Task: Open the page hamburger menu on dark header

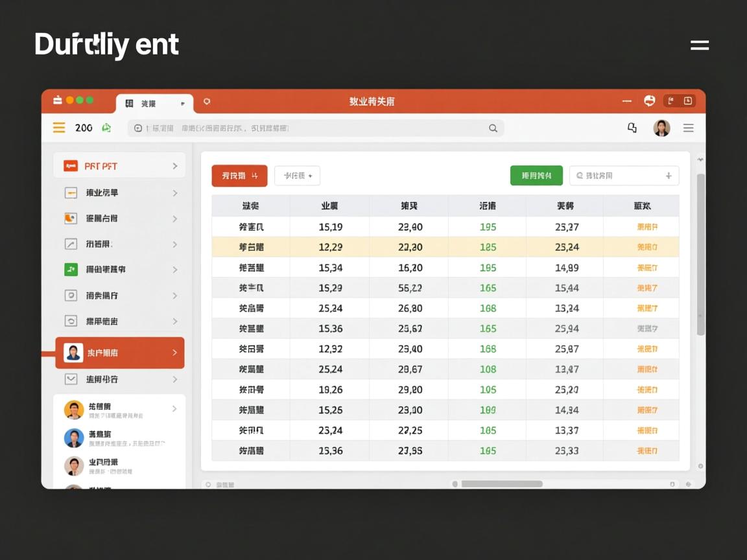Action: point(699,45)
